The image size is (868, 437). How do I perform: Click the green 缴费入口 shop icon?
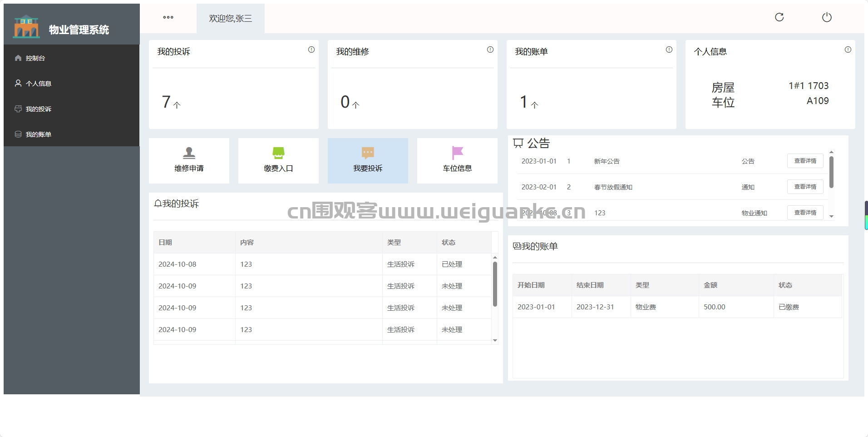278,153
